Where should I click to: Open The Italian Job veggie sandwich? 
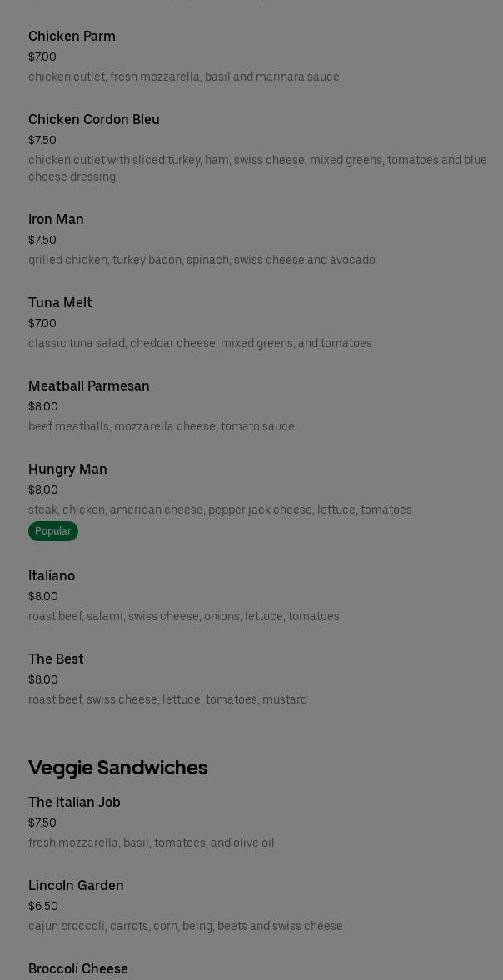tap(74, 803)
